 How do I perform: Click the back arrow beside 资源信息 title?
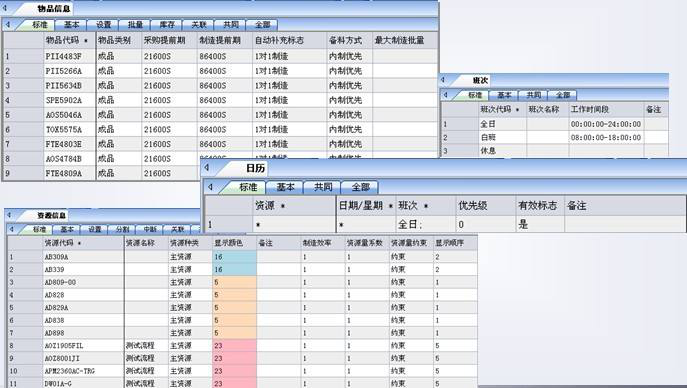[10, 215]
